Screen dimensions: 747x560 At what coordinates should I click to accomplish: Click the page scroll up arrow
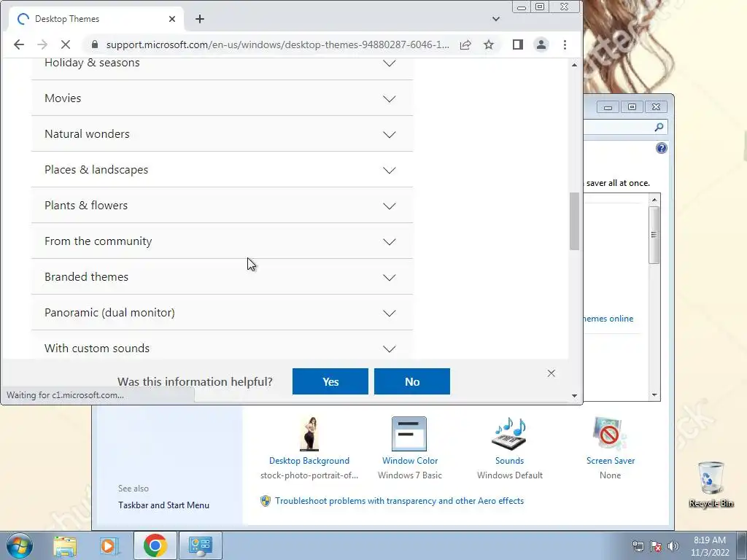click(575, 65)
